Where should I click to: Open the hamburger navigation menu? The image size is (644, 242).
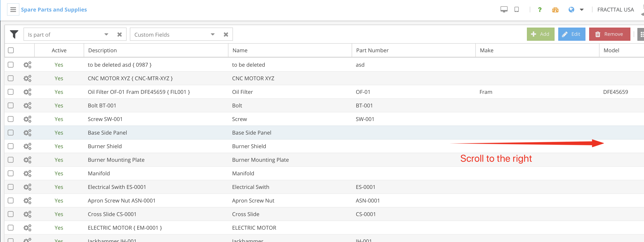click(x=13, y=10)
